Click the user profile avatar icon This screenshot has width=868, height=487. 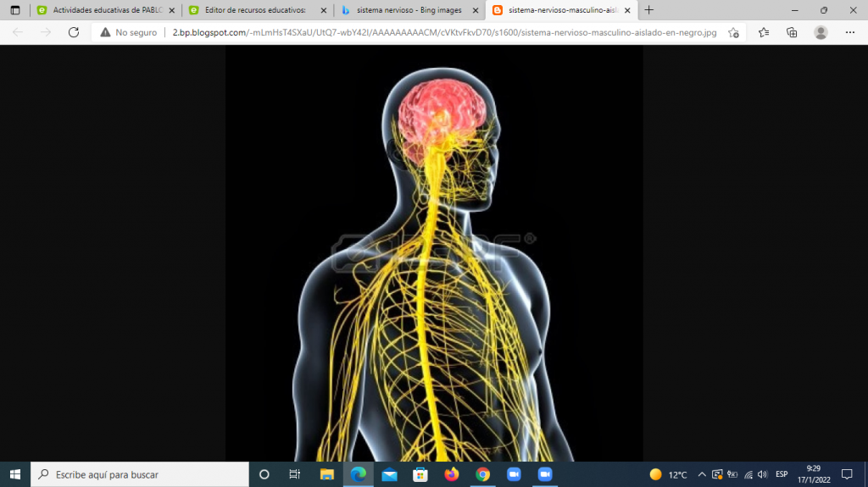821,32
